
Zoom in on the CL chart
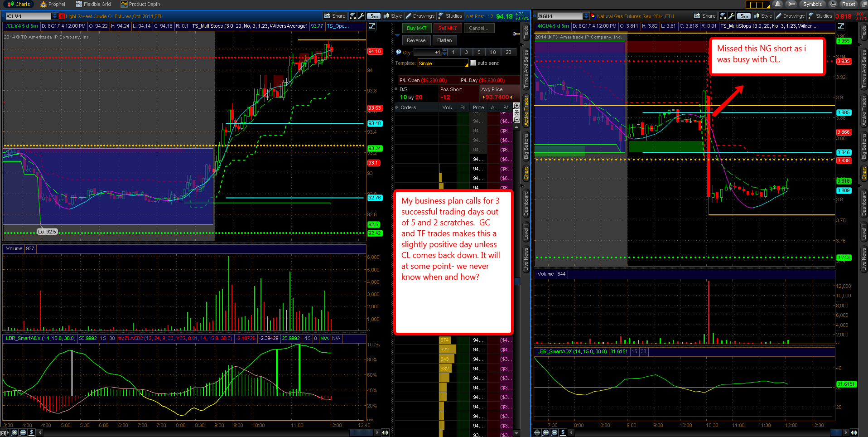click(x=14, y=432)
